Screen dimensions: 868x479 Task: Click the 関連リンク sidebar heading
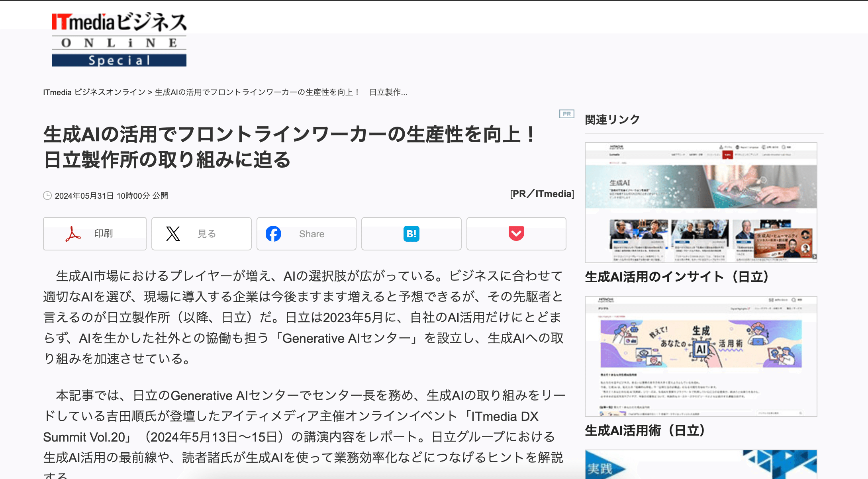pyautogui.click(x=612, y=119)
